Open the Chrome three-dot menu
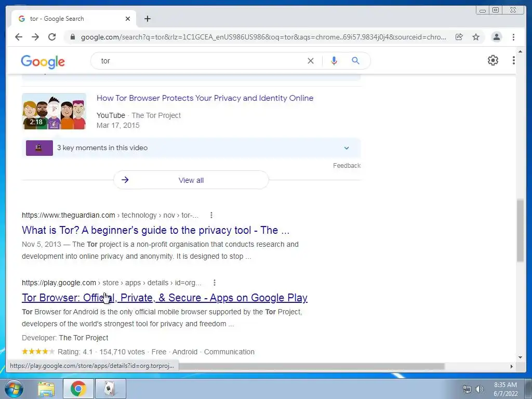532x399 pixels. coord(513,37)
